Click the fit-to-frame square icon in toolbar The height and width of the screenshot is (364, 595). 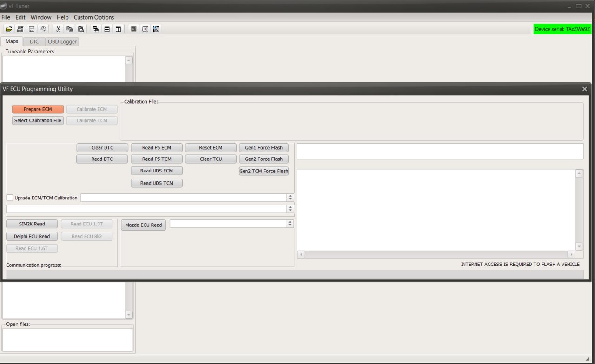(x=145, y=29)
